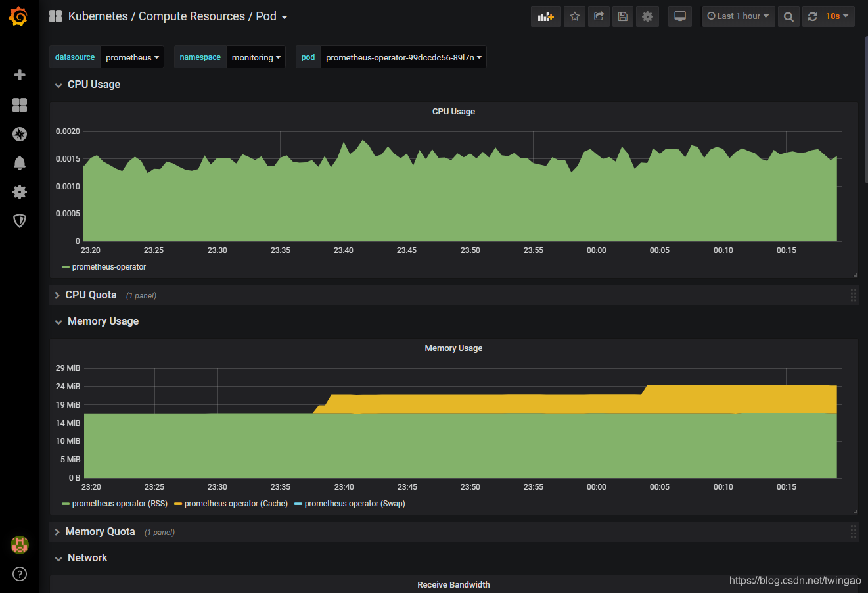The width and height of the screenshot is (868, 593).
Task: Open the Explore compass icon
Action: click(20, 134)
